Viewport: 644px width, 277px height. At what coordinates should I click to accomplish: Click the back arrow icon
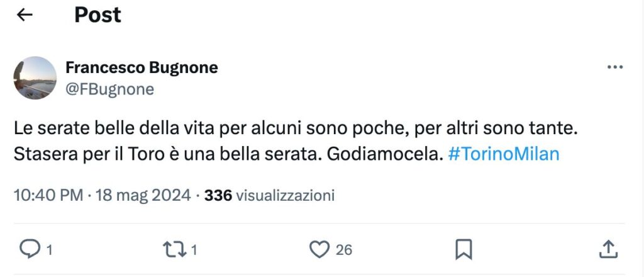click(x=25, y=15)
